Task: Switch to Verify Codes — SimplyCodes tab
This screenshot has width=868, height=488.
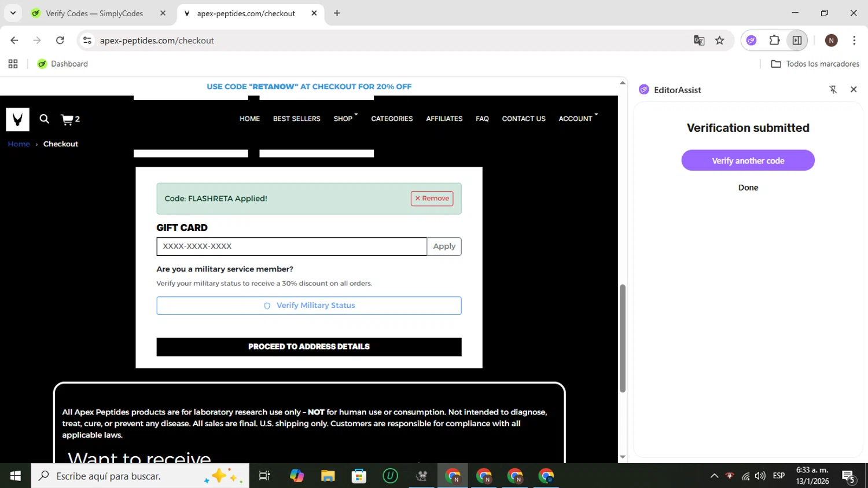Action: coord(94,13)
